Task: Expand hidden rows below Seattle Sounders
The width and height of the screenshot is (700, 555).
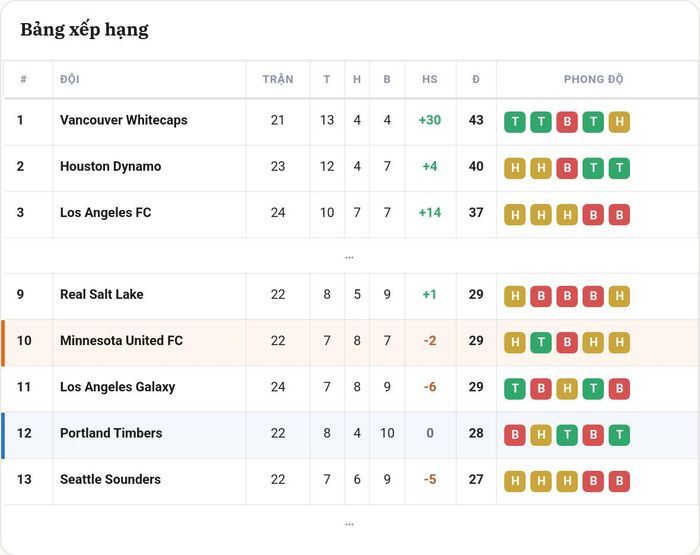Action: [350, 524]
